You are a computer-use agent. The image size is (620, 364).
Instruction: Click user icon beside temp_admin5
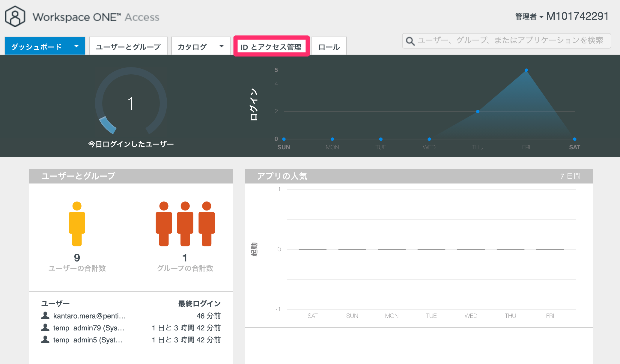coord(45,339)
